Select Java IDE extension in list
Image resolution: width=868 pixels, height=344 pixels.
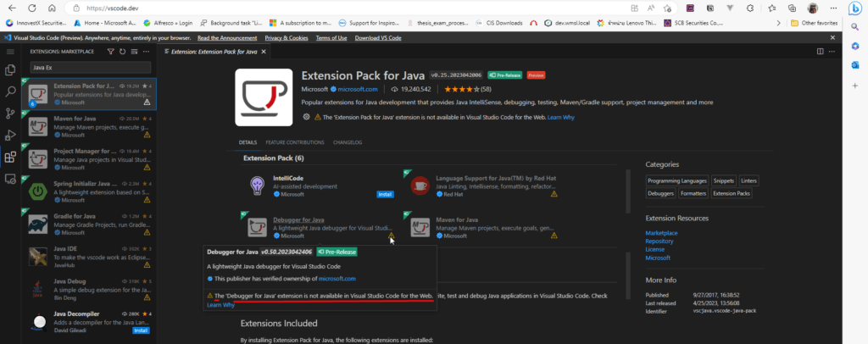(89, 257)
